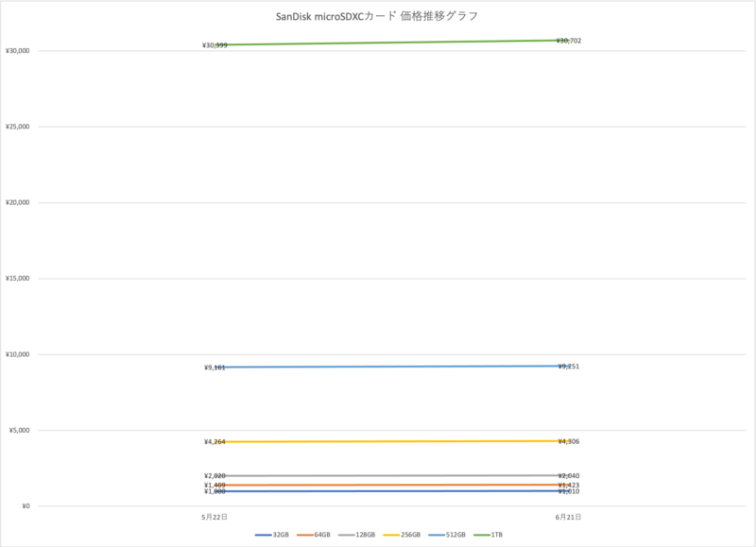Image resolution: width=756 pixels, height=547 pixels.
Task: Select the light blue 512GB series line
Action: coord(391,367)
